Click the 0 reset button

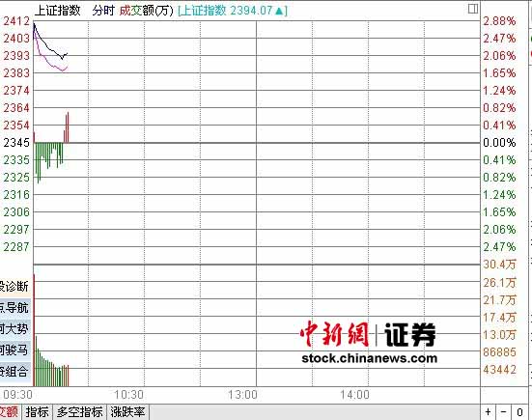pos(519,412)
